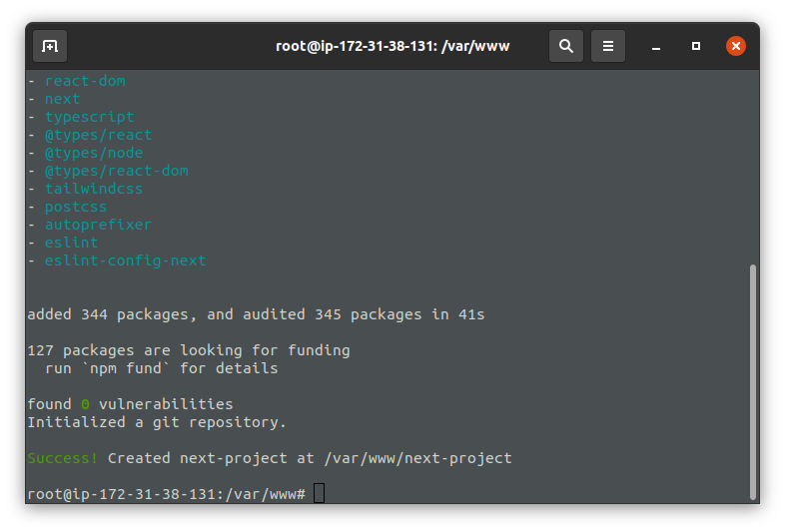Click the tailwindcss package entry

(x=94, y=189)
